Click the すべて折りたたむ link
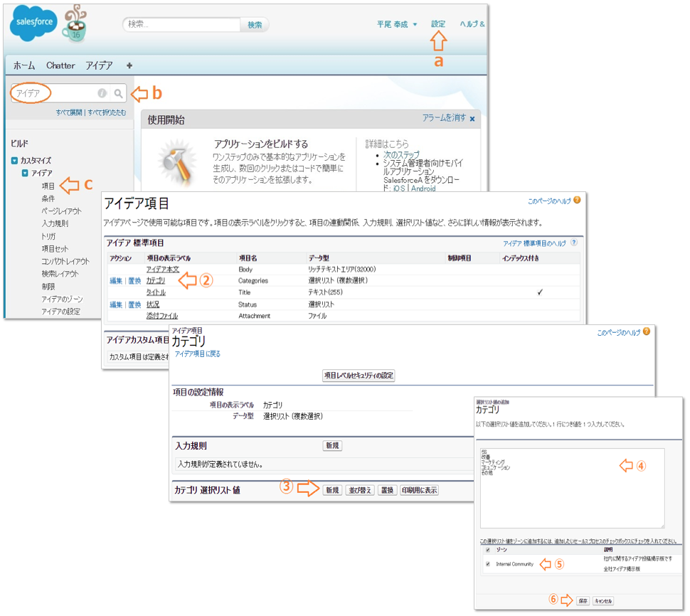 tap(107, 112)
